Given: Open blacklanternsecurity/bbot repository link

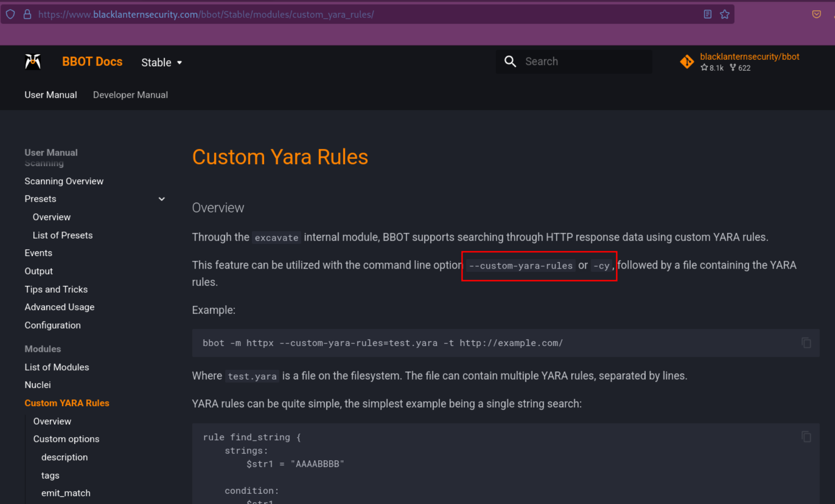Looking at the screenshot, I should [749, 57].
